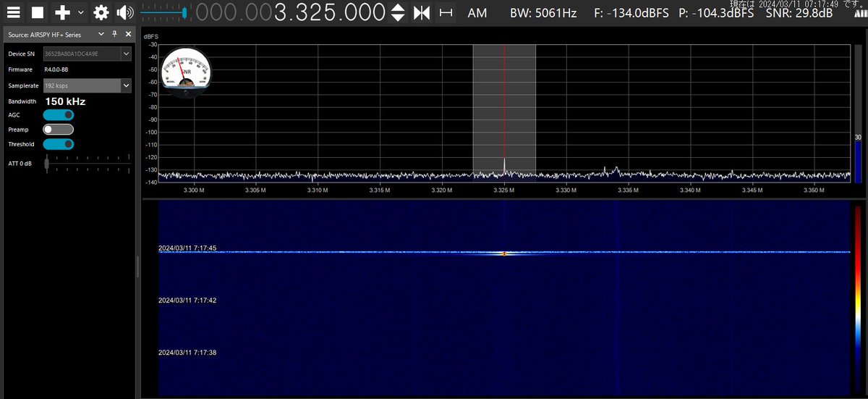Click the bright signal in the waterfall
The height and width of the screenshot is (399, 868).
(504, 253)
